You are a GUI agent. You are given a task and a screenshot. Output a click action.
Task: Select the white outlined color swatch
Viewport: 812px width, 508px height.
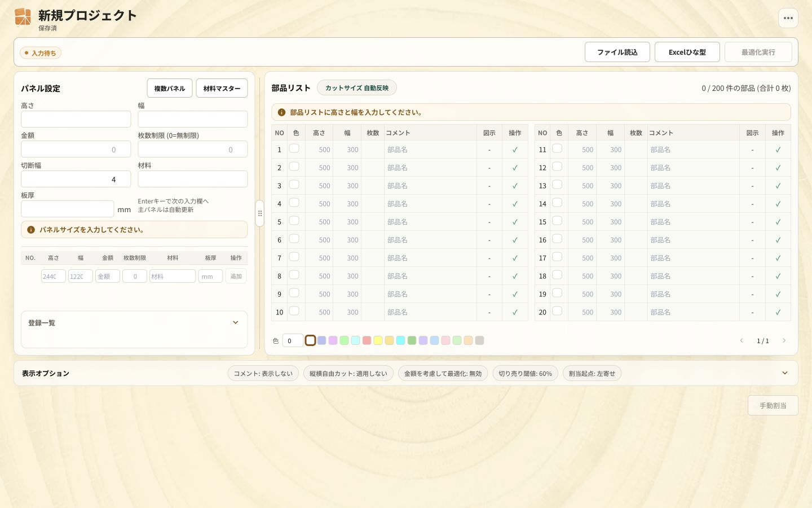[310, 340]
